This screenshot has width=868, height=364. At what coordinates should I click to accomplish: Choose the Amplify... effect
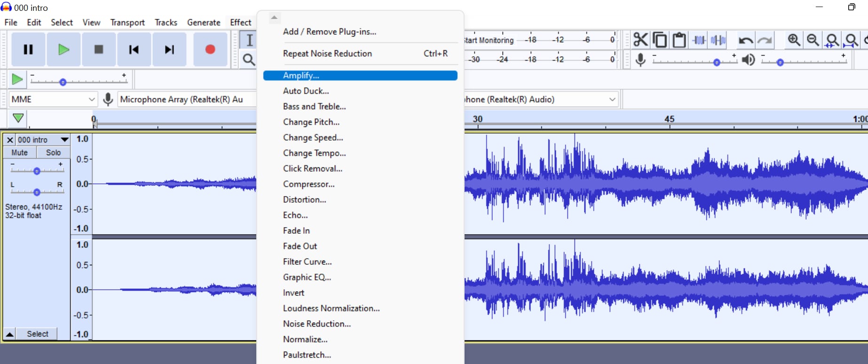[x=360, y=75]
